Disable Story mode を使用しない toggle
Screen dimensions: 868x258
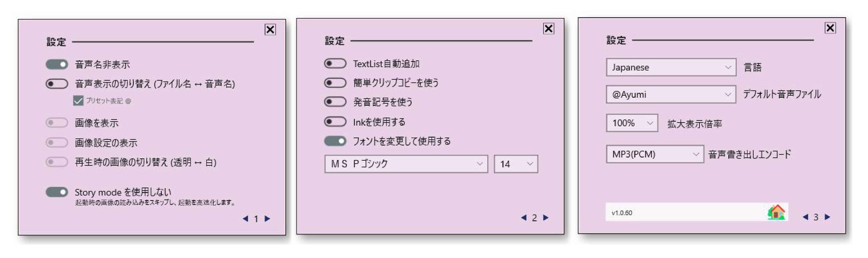(x=57, y=192)
